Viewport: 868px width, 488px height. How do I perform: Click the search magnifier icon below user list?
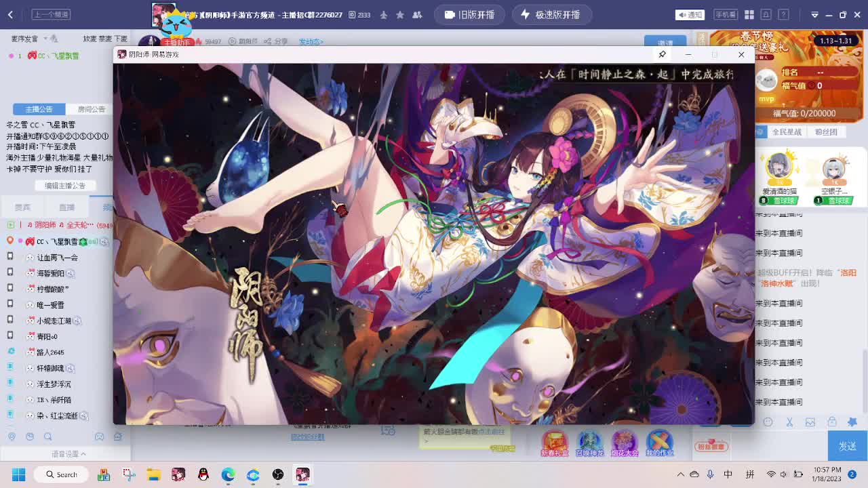[47, 437]
